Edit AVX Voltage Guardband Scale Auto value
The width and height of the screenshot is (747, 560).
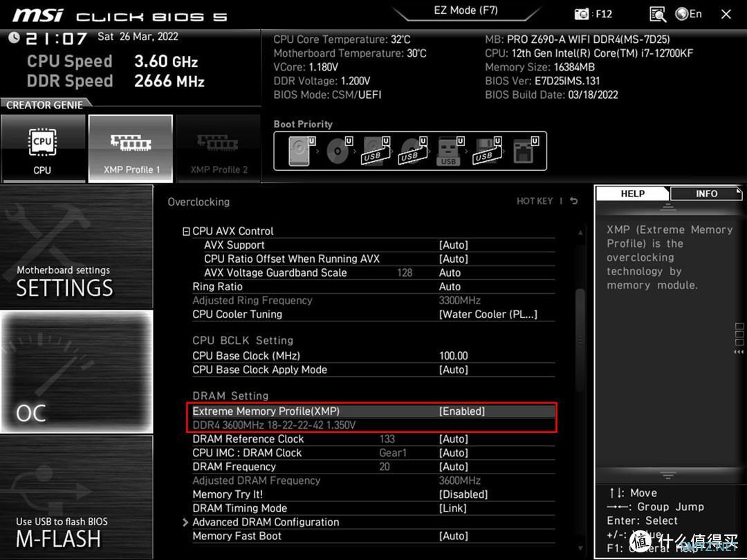click(x=450, y=272)
